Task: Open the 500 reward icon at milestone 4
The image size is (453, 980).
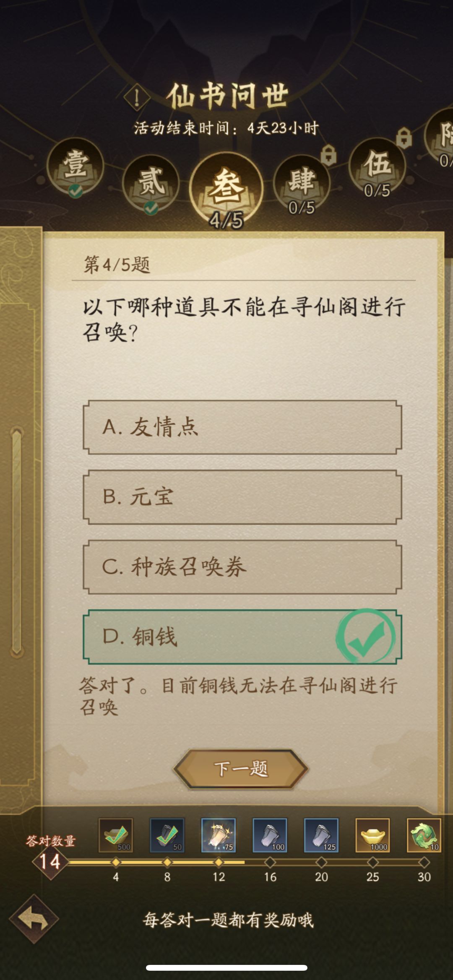Action: click(x=116, y=835)
